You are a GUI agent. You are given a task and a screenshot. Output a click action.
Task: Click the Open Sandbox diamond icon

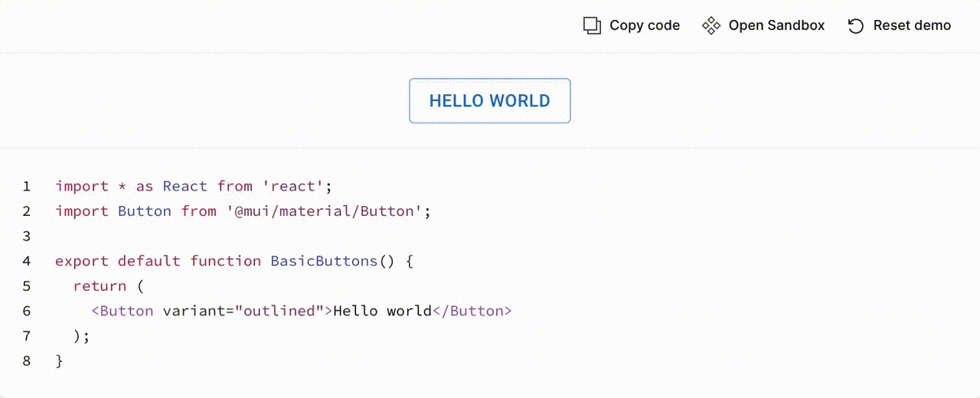[x=711, y=25]
